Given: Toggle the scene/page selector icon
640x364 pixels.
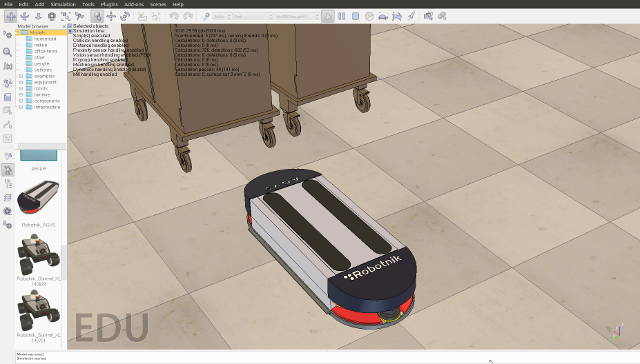Looking at the screenshot, I should pyautogui.click(x=428, y=16).
